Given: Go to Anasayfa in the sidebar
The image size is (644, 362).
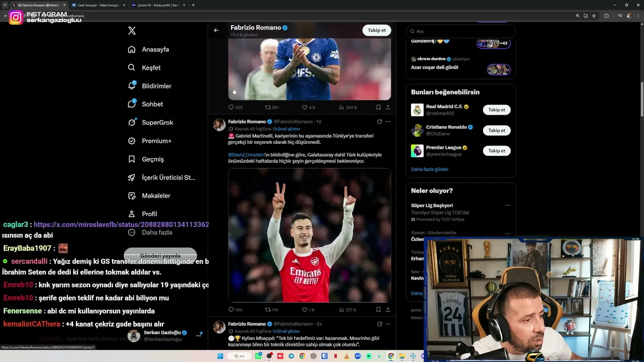Looking at the screenshot, I should pyautogui.click(x=148, y=49).
